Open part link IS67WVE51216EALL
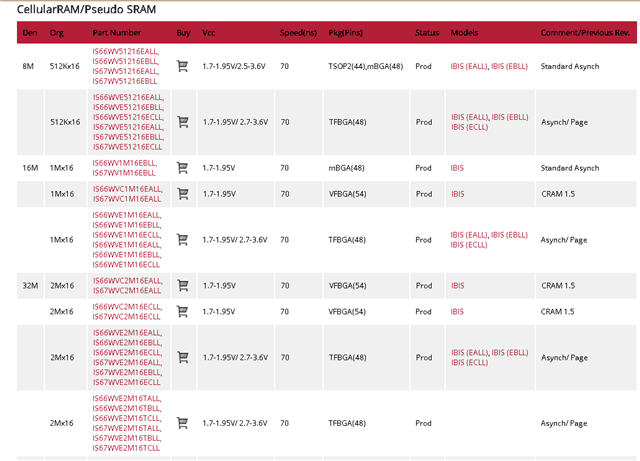This screenshot has width=640, height=461. [128, 127]
